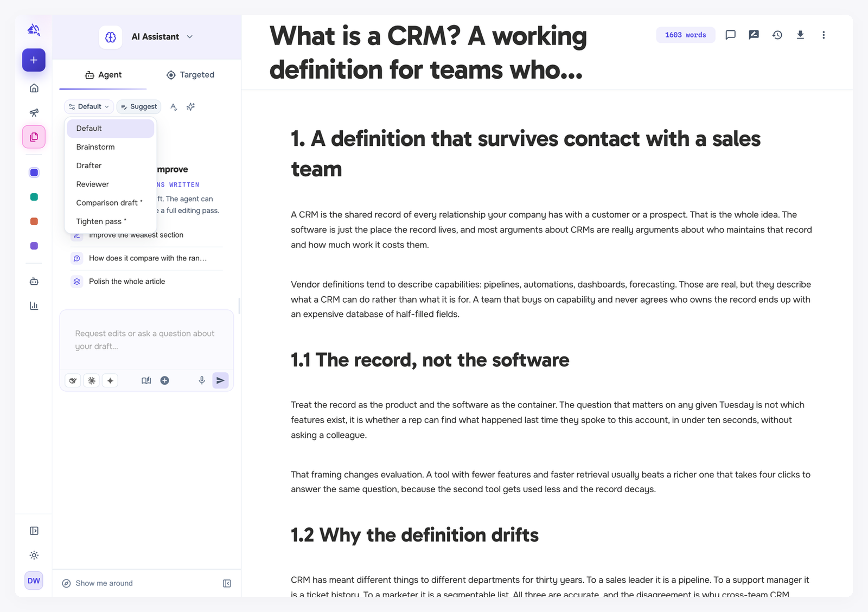Image resolution: width=868 pixels, height=612 pixels.
Task: Switch to the Targeted tab
Action: pyautogui.click(x=190, y=75)
